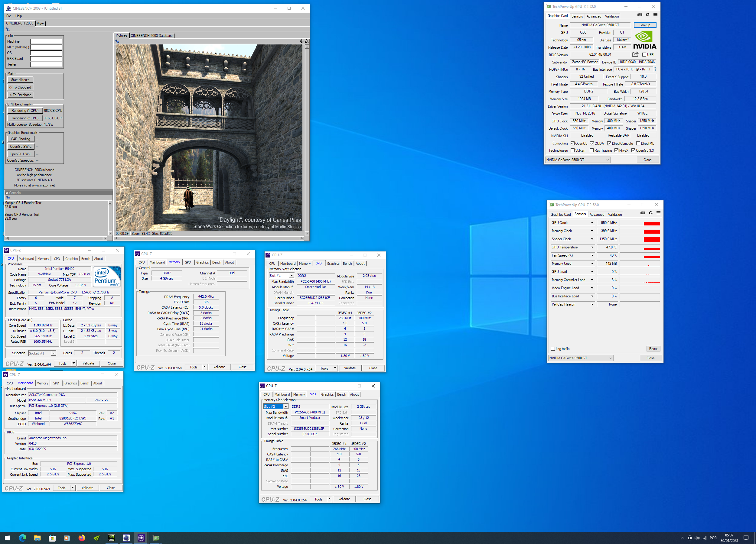The width and height of the screenshot is (756, 544).
Task: Toggle the DirectML checkbox
Action: pyautogui.click(x=638, y=144)
